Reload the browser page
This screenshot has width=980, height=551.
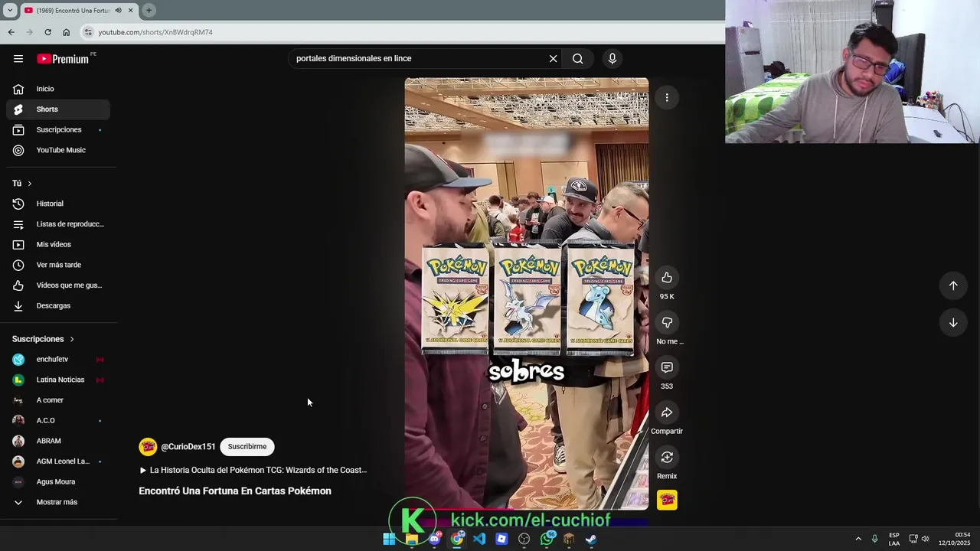click(47, 32)
